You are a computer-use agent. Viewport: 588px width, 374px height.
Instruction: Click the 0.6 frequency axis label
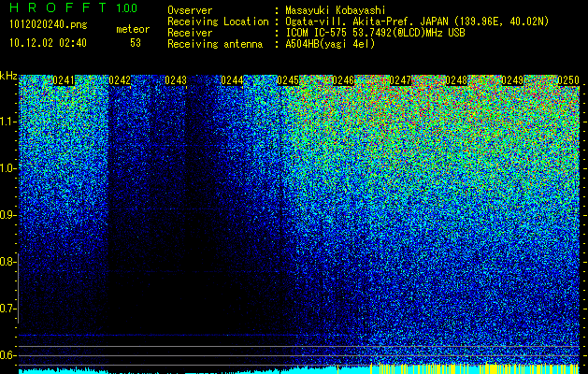coord(7,355)
